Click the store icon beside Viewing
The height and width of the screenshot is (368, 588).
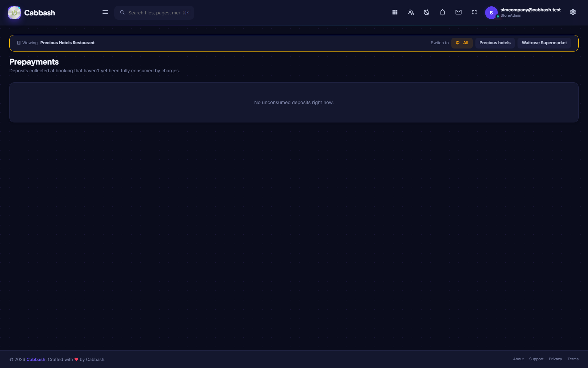click(x=19, y=43)
